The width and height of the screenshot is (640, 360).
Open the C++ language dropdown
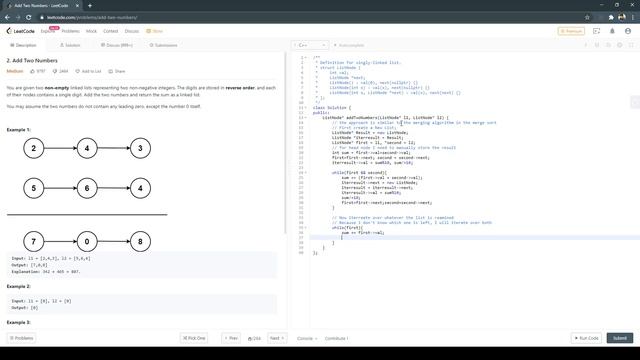310,45
